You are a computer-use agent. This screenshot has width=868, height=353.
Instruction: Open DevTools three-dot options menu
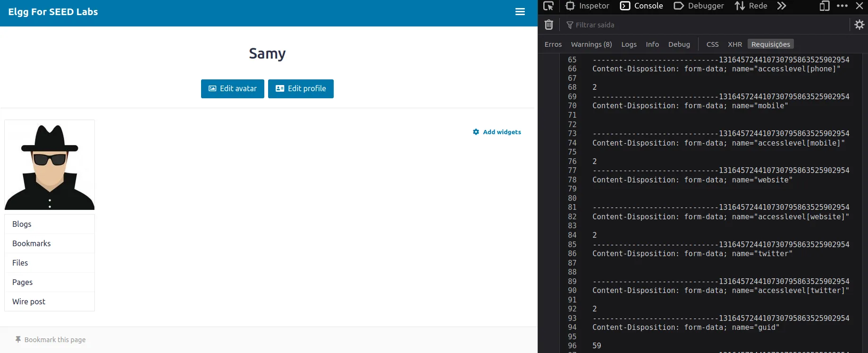coord(842,6)
